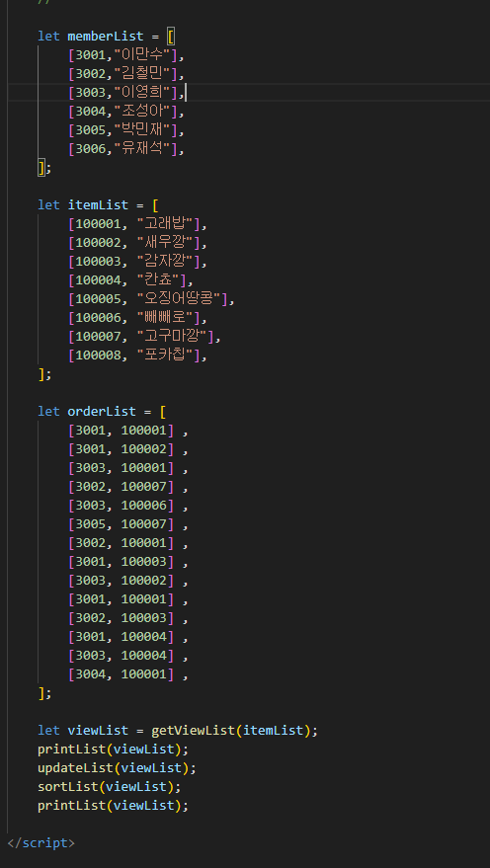Click the orderList variable declaration
The height and width of the screenshot is (868, 490).
tap(103, 412)
